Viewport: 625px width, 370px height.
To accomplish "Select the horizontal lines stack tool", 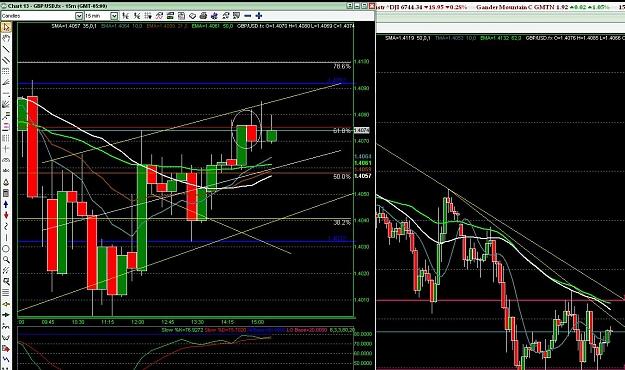I will 6,293.
